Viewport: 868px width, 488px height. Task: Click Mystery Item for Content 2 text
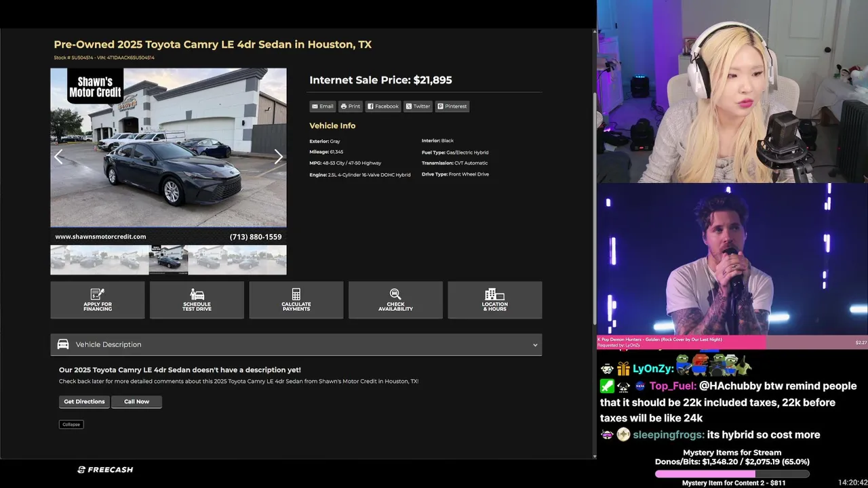(x=734, y=483)
